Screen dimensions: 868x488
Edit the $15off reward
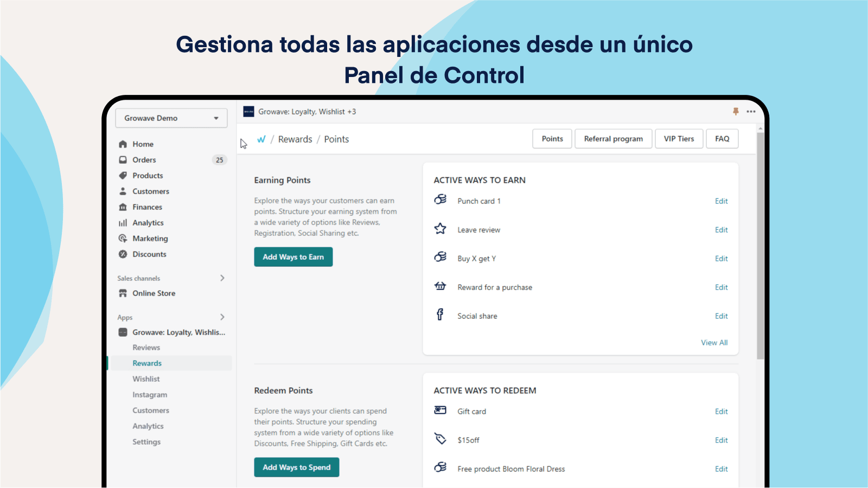[722, 440]
